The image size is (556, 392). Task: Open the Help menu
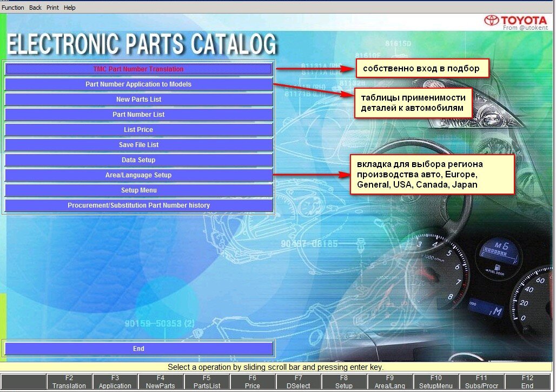coord(69,8)
